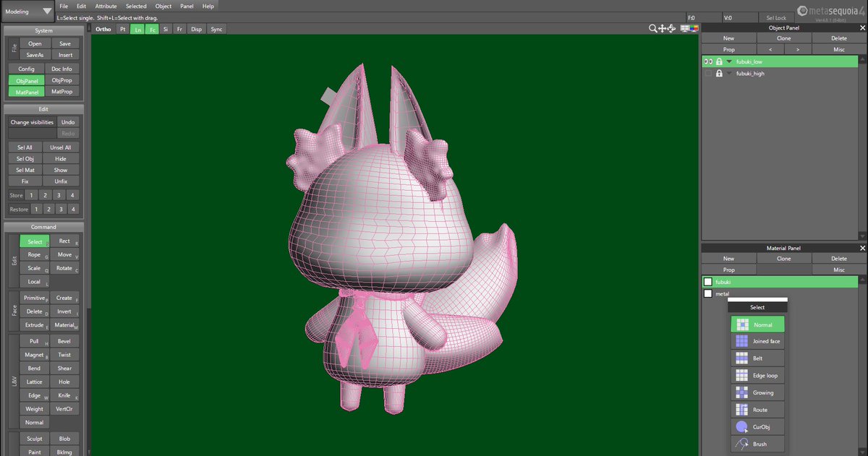Select the Knife command

(64, 395)
